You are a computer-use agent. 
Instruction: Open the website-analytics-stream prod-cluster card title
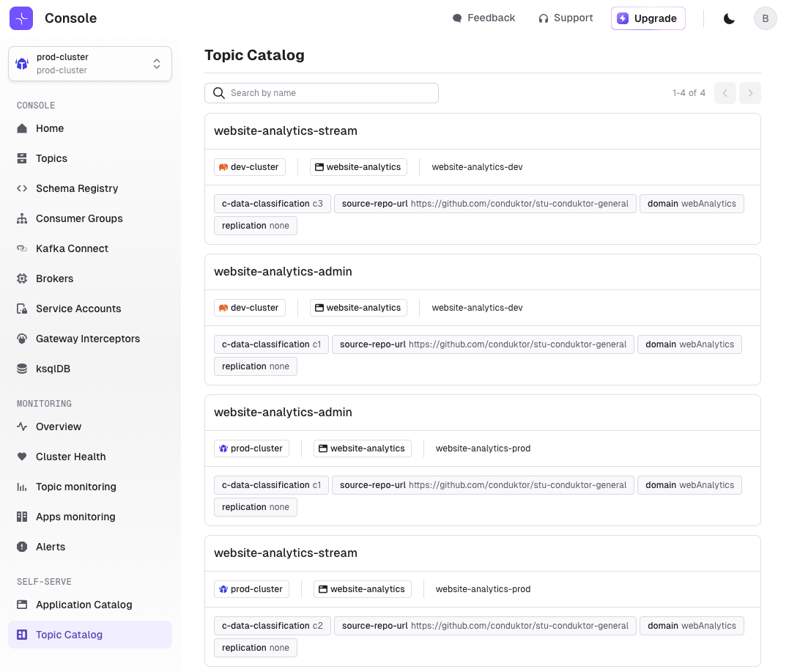coord(285,553)
